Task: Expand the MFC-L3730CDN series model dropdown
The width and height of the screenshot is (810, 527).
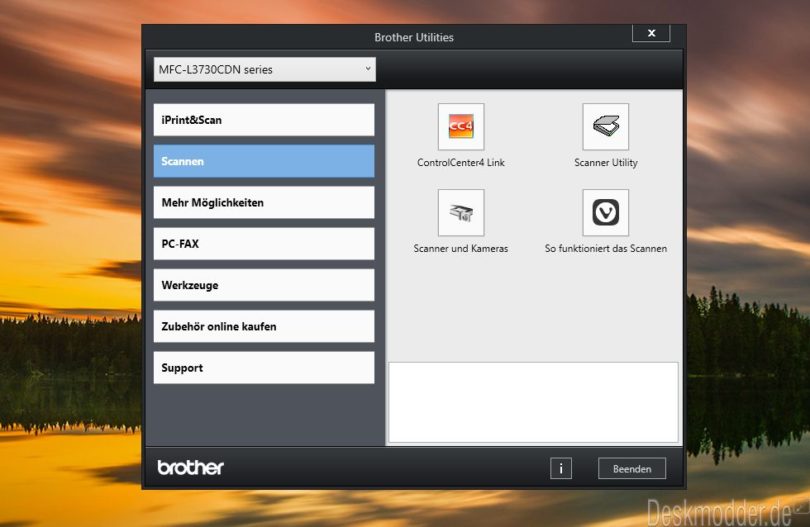Action: pos(264,69)
